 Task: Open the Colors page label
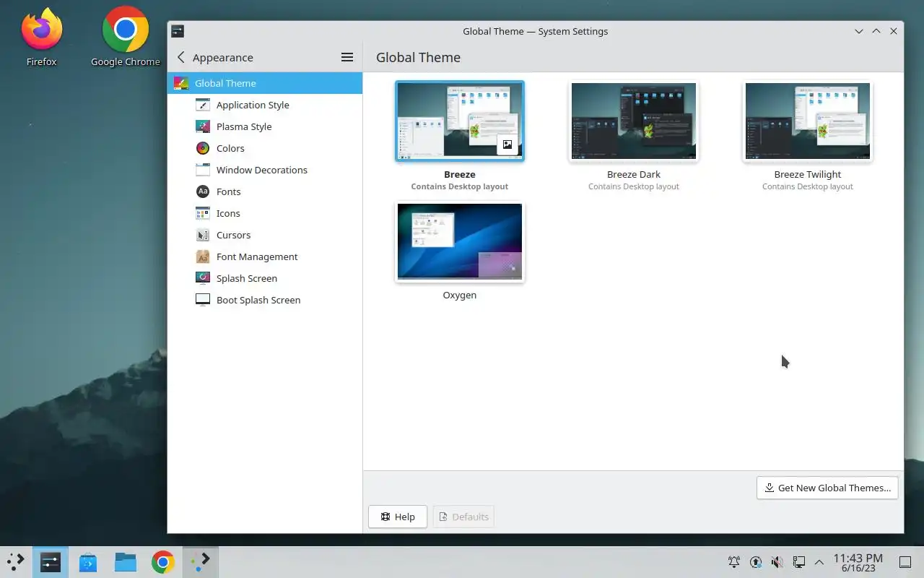pos(230,148)
